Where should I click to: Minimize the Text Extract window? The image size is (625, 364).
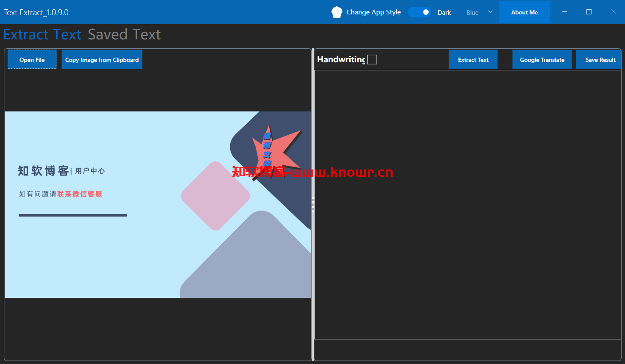point(564,12)
